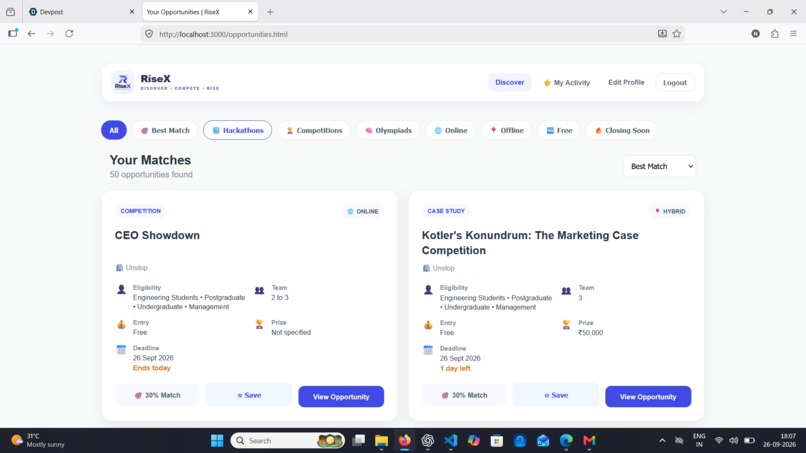Filter by Olympiads
The height and width of the screenshot is (453, 806).
tap(388, 130)
